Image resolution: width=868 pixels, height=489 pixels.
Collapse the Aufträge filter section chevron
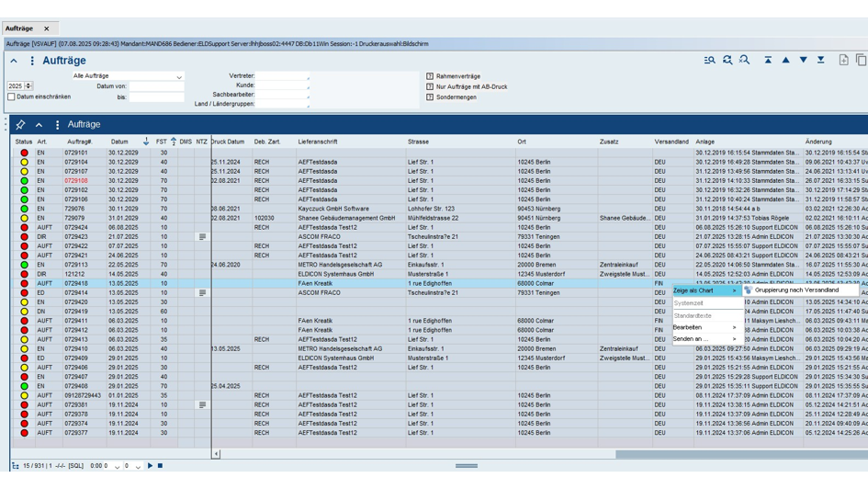coord(14,62)
